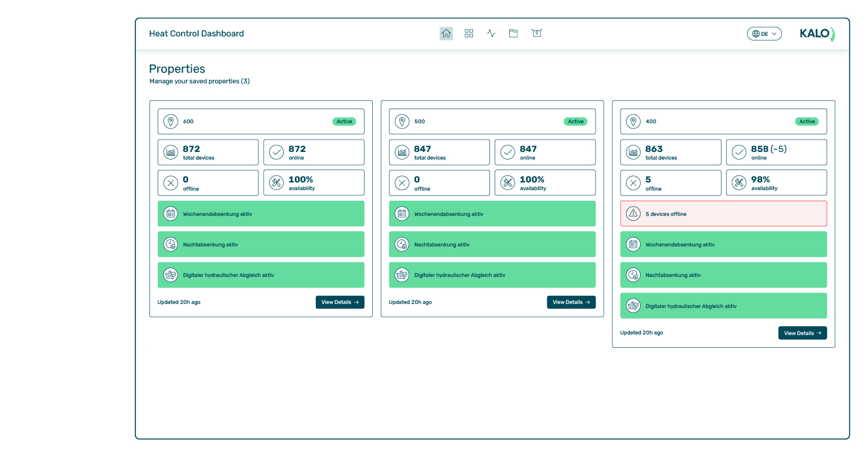
Task: Click the warning triangle icon in offline alert
Action: [x=633, y=214]
